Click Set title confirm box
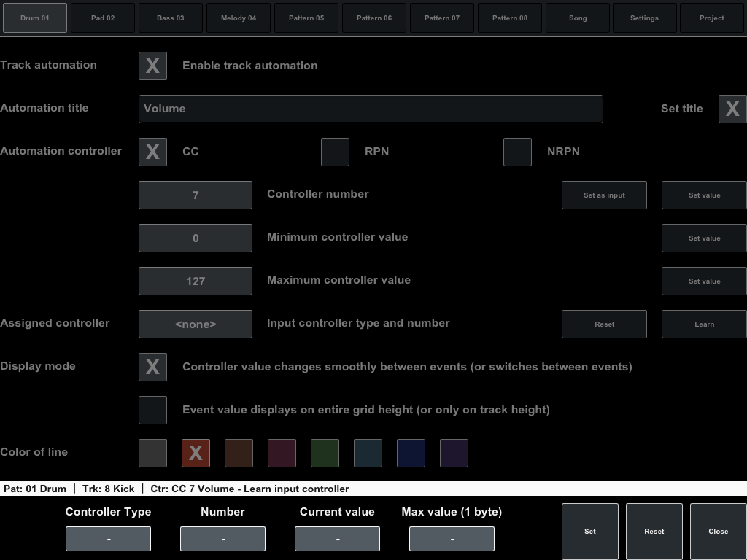Image resolution: width=747 pixels, height=560 pixels. 732,109
